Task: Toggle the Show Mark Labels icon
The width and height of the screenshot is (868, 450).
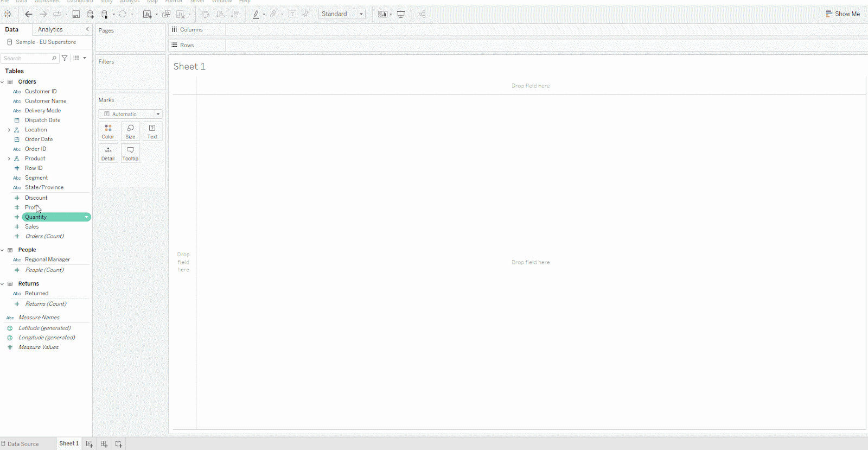Action: point(292,14)
